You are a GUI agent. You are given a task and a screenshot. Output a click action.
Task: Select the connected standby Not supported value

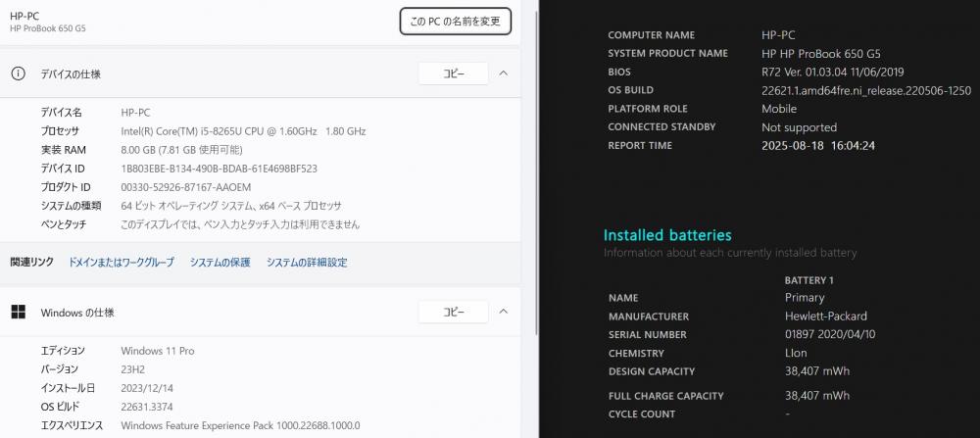799,127
